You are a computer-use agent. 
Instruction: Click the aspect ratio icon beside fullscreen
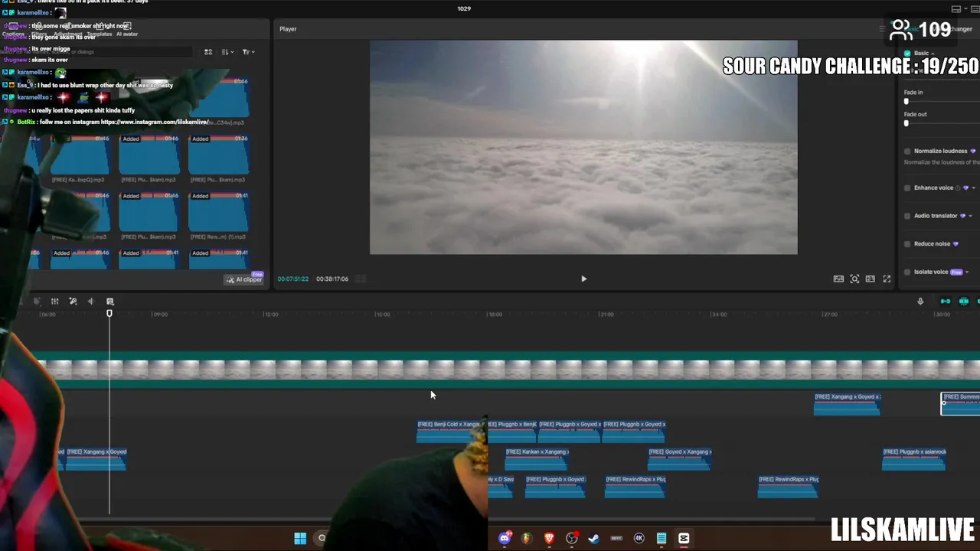(870, 279)
